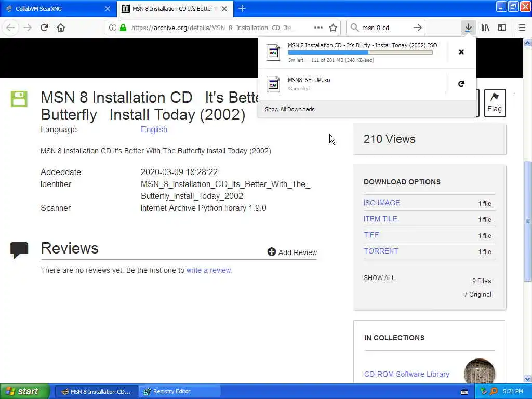Click the search box containing msn 8 cd
The image size is (532, 399).
click(385, 28)
